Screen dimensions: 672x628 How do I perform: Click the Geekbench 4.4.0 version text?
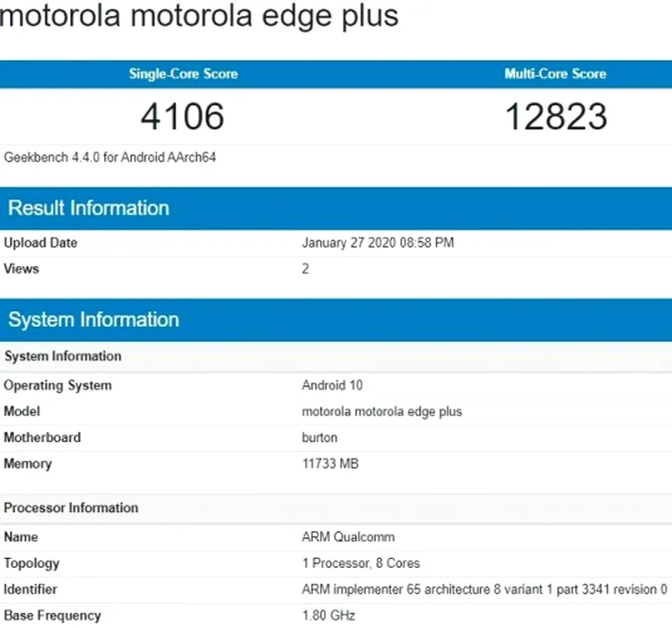click(x=110, y=157)
